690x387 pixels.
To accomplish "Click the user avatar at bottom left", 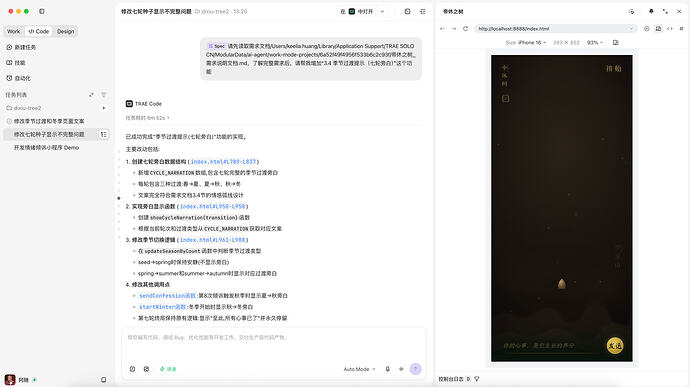I will (x=10, y=380).
